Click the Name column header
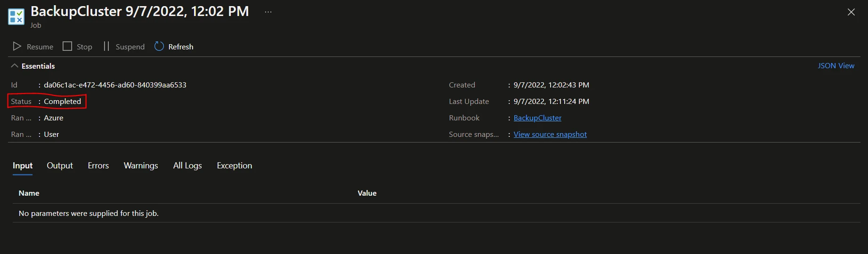 pos(29,193)
